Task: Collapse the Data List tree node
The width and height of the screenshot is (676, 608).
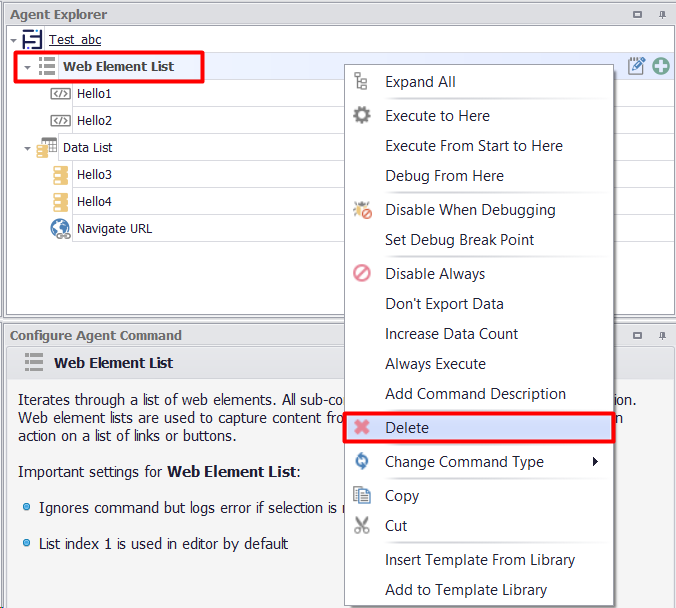Action: click(x=27, y=149)
